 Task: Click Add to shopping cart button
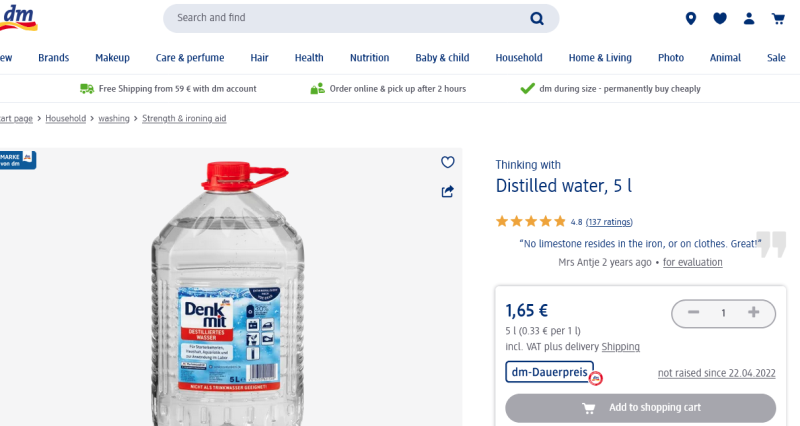(x=640, y=408)
